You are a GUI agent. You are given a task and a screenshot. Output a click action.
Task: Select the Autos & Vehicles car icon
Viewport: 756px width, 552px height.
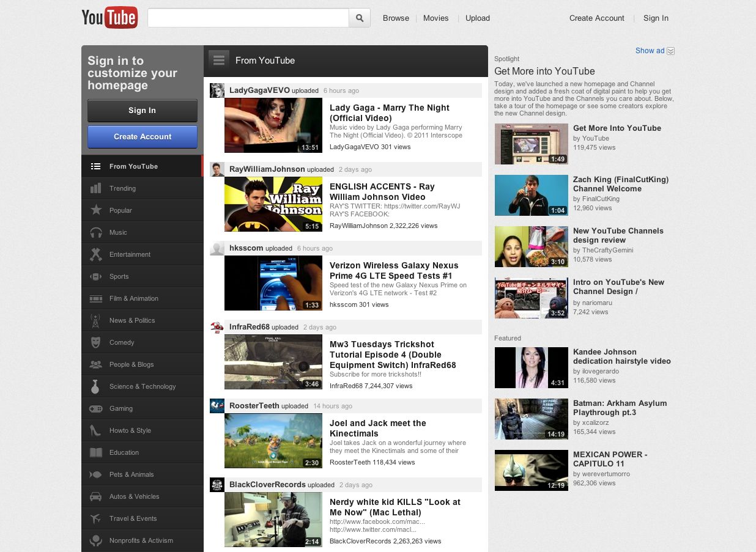point(96,496)
